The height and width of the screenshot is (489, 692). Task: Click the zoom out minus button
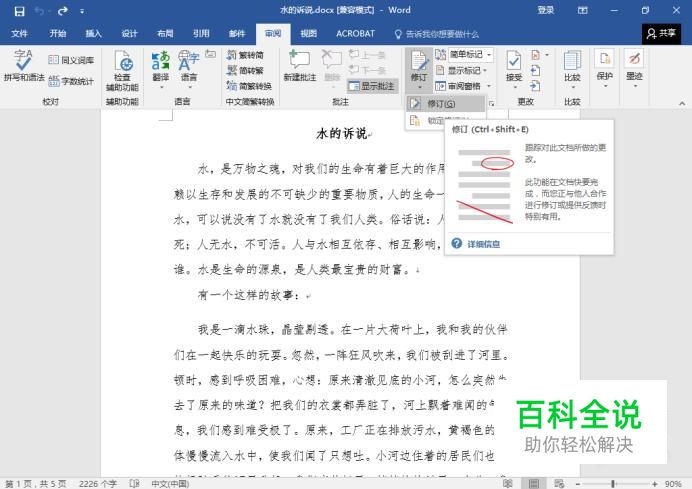[x=578, y=484]
